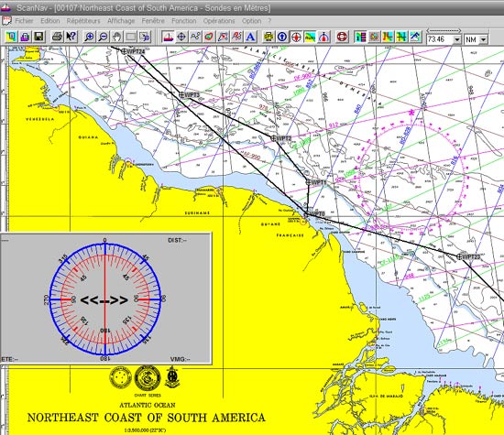Select the hand pan tool
Screen dimensions: 504x435
coord(117,37)
